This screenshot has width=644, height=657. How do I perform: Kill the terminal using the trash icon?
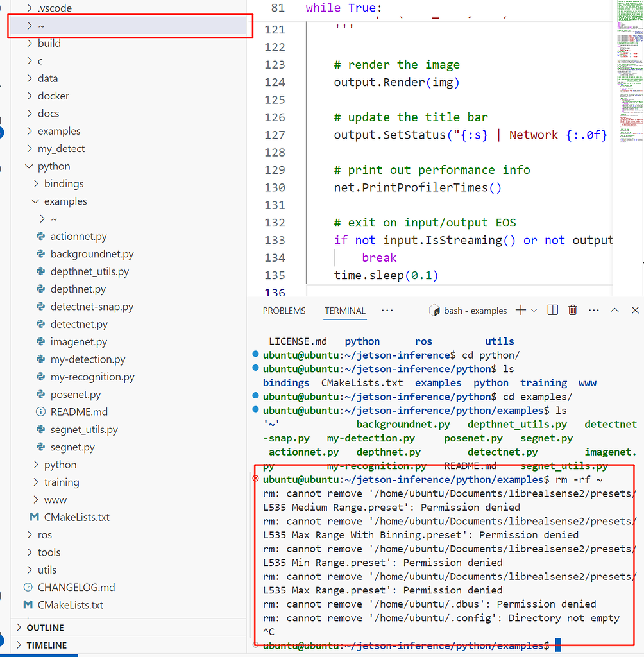573,311
